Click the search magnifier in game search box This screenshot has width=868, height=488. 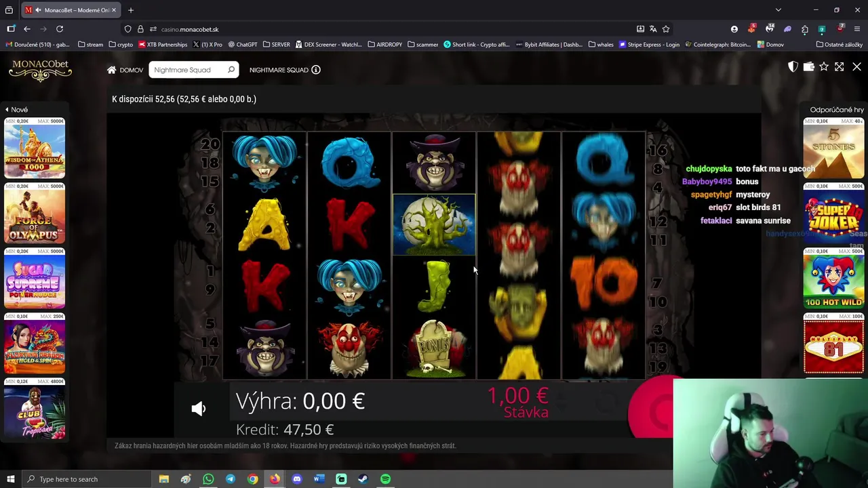(231, 70)
